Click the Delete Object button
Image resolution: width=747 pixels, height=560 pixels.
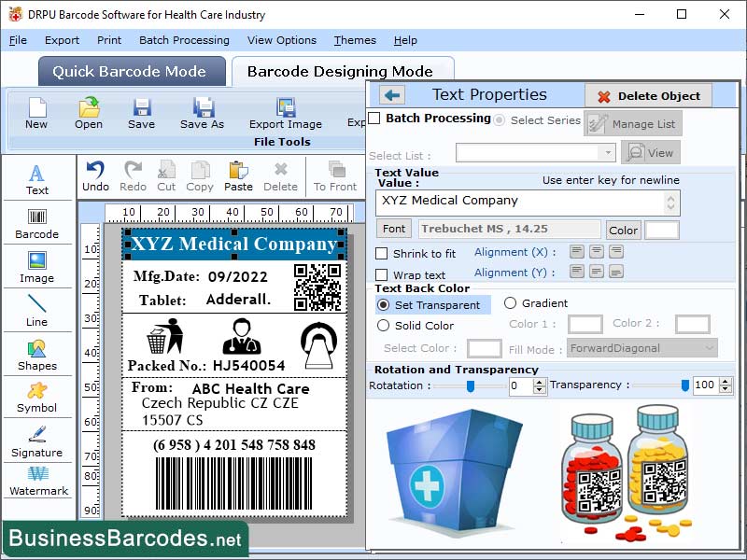pyautogui.click(x=649, y=94)
